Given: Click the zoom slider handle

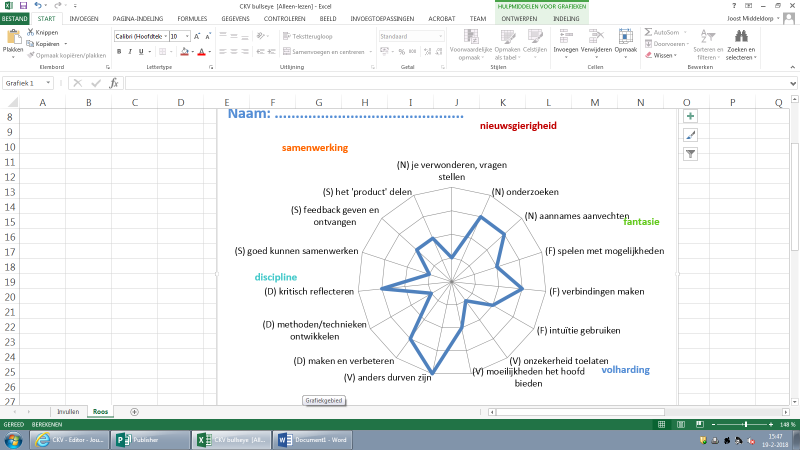Looking at the screenshot, I should 745,424.
